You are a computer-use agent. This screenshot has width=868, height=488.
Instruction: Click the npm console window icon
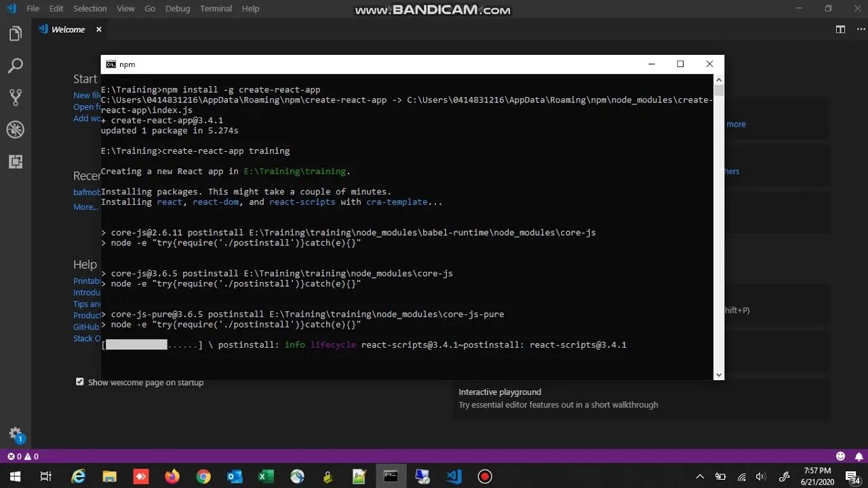pos(111,64)
